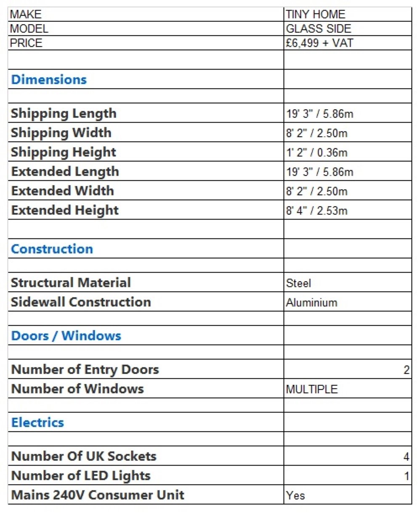Select the Shipping Width value 8' 2" / 2.50m
Image resolution: width=420 pixels, height=514 pixels.
[317, 134]
